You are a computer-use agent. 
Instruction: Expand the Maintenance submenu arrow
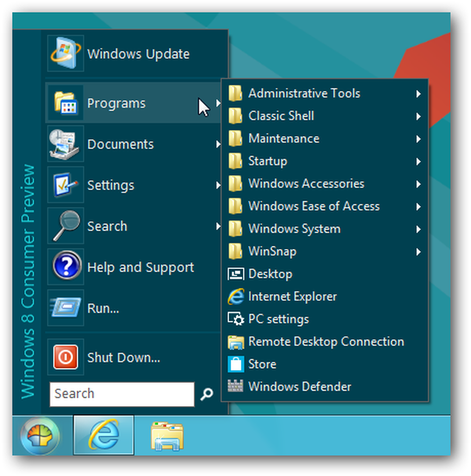[x=419, y=139]
